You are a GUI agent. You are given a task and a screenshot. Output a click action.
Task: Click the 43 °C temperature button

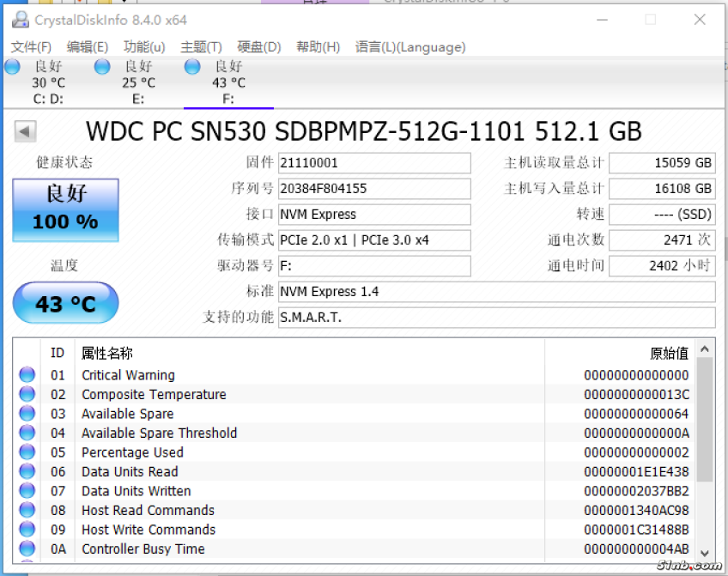[65, 304]
